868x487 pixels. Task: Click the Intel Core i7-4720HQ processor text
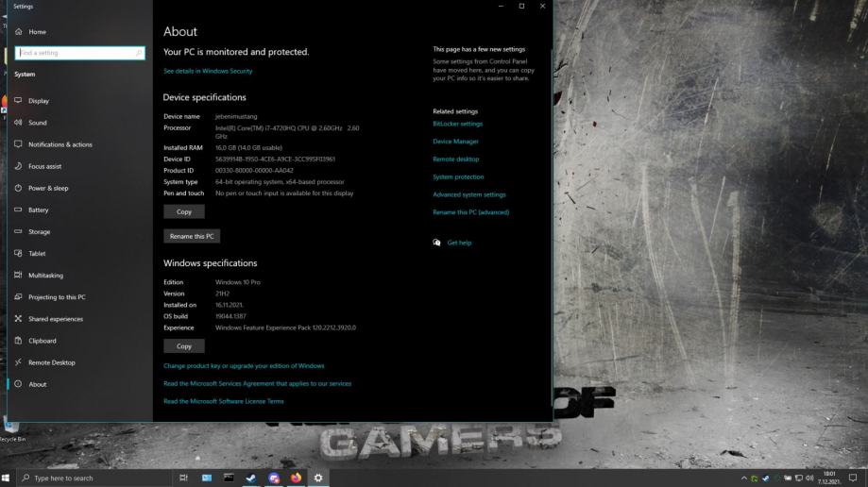[x=287, y=132]
